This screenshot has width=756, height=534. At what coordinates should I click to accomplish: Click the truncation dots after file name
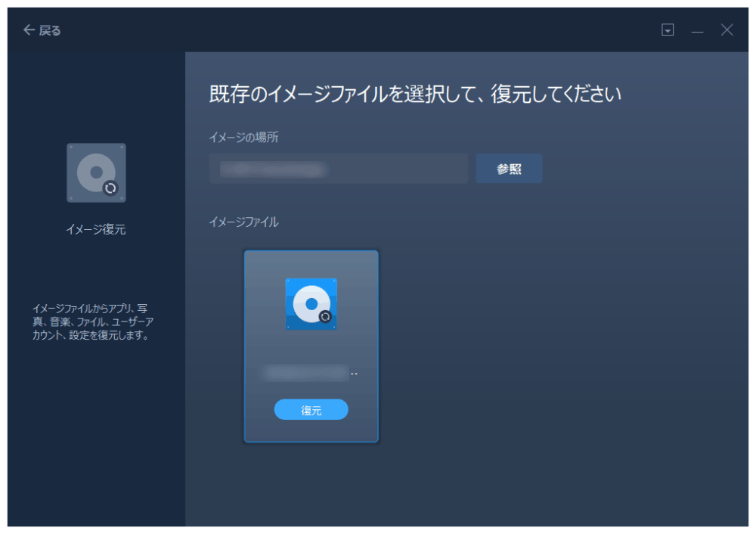click(354, 373)
